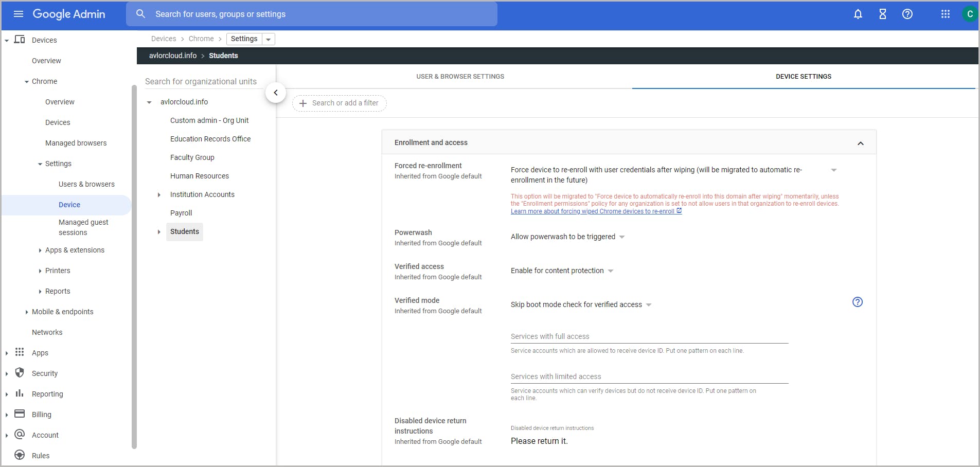Open the Verified mode dropdown
980x467 pixels.
pos(649,305)
